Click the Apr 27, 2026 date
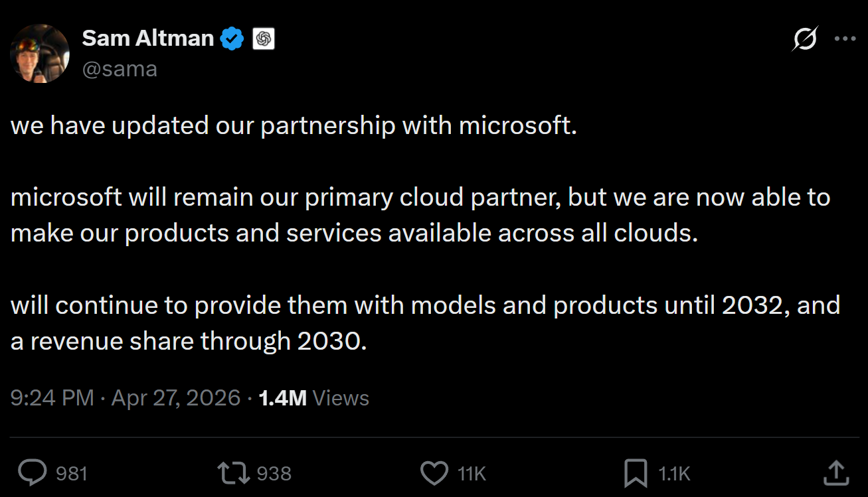 point(175,398)
